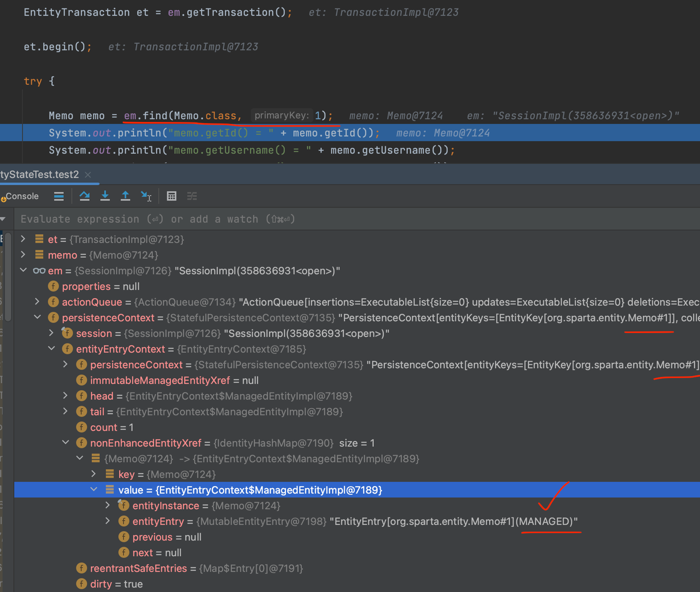This screenshot has height=592, width=700.
Task: Open the Evaluate Expression calculator icon
Action: (171, 196)
